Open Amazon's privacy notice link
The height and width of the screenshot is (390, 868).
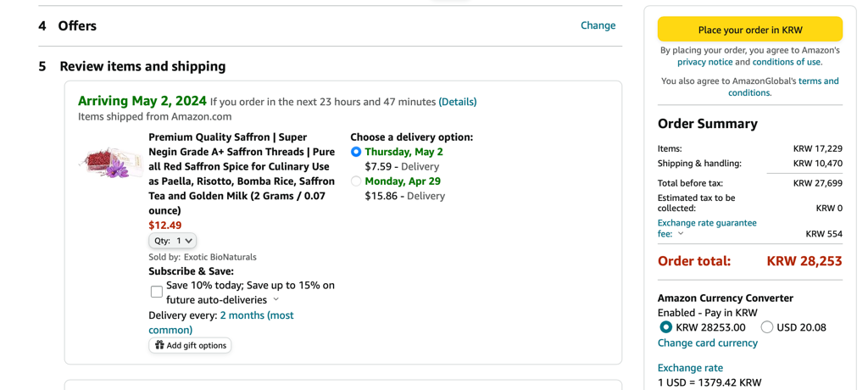(x=704, y=62)
